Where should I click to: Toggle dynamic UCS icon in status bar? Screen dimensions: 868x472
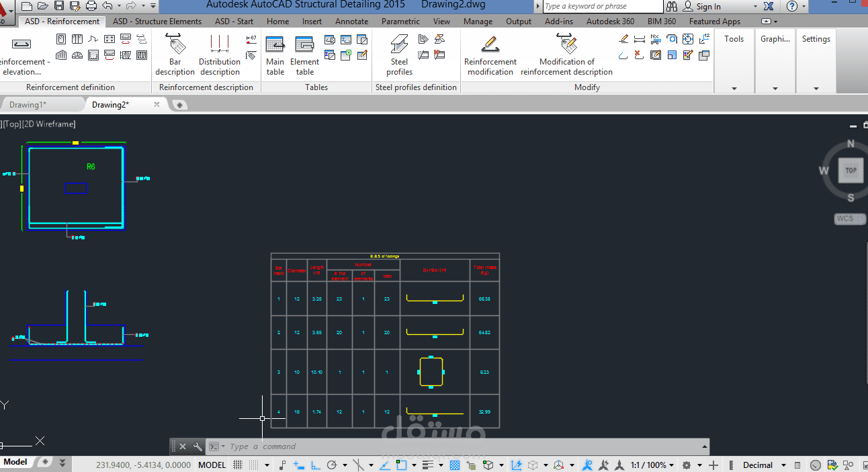tap(516, 465)
